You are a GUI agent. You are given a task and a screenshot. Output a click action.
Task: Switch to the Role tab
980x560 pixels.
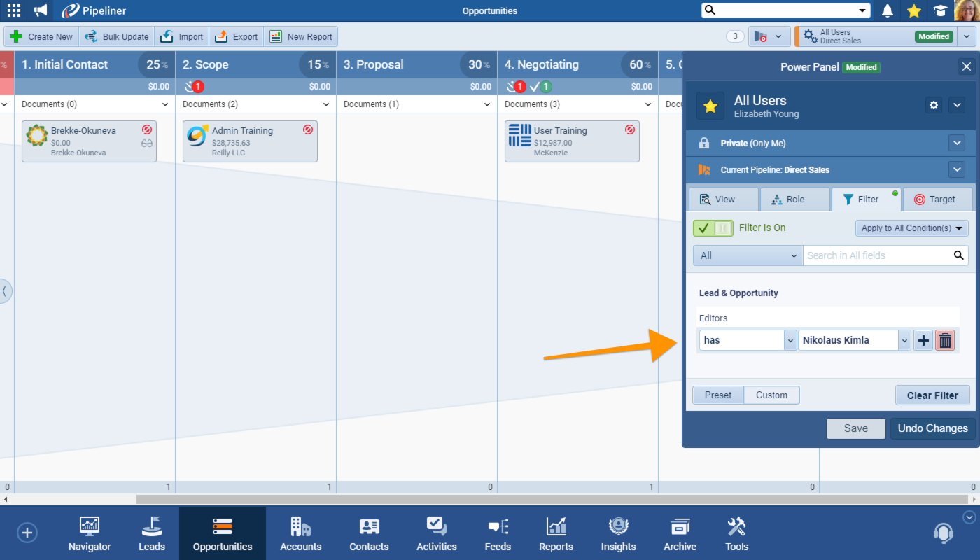794,199
